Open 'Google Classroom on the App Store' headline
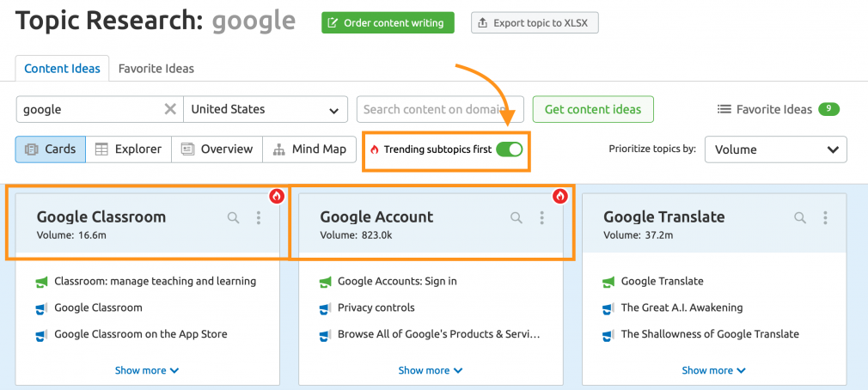Screen dimensions: 868x390 pyautogui.click(x=141, y=334)
